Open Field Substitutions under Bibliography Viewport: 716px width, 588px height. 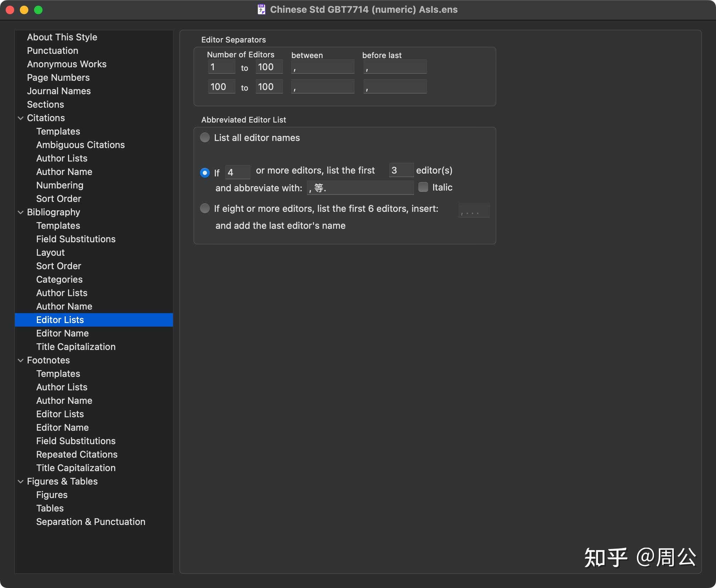75,239
